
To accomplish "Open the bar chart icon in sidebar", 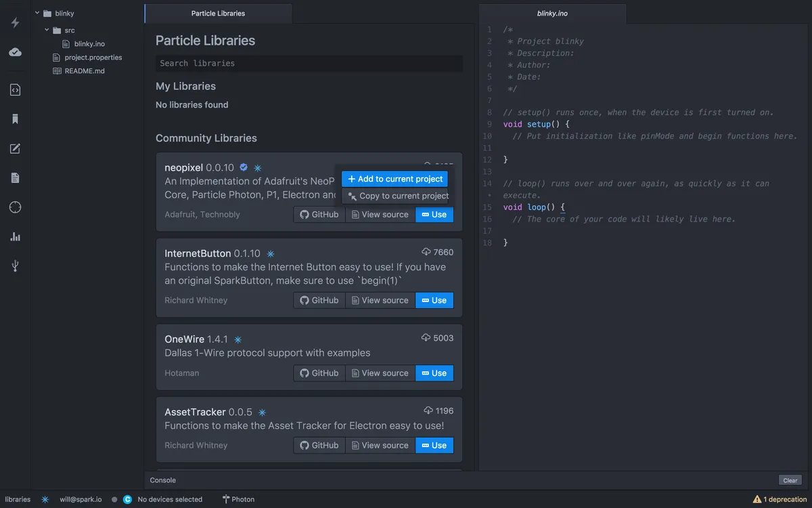I will (15, 236).
